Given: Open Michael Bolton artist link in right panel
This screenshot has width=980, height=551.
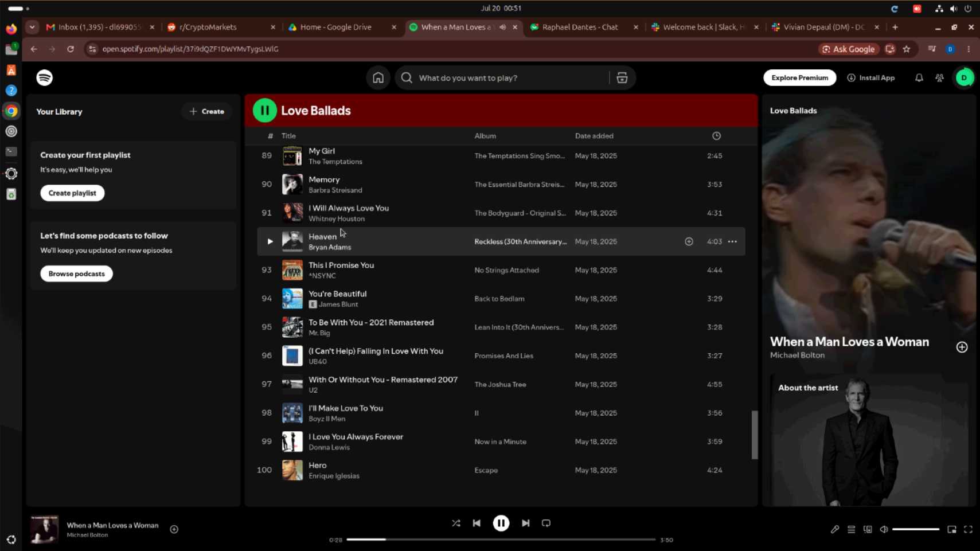Looking at the screenshot, I should click(797, 355).
